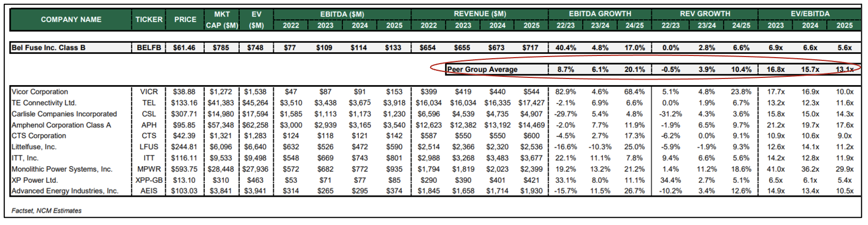This screenshot has height=225, width=868.
Task: Select the REV GROWTH group header
Action: [x=705, y=14]
